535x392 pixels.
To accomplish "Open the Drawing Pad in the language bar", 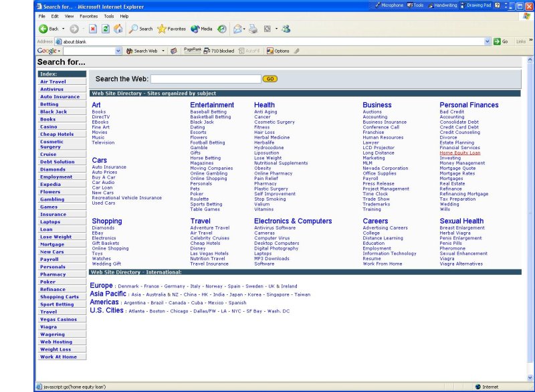I will click(475, 5).
